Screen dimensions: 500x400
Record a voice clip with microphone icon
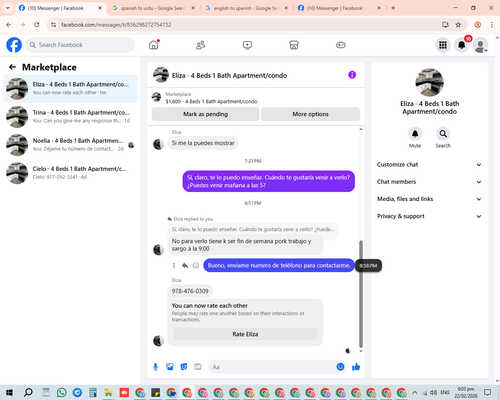coord(155,367)
